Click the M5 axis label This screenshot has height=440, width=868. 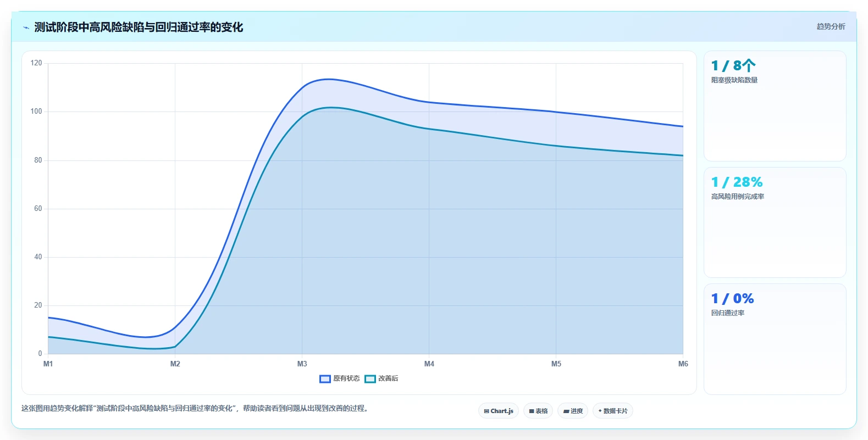[x=556, y=364]
